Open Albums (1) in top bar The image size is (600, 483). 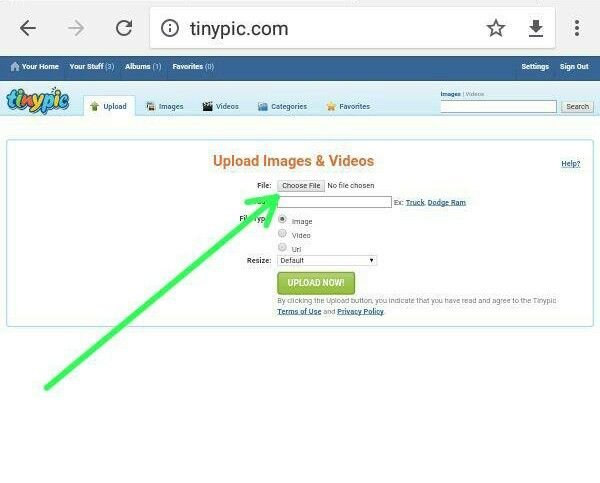click(x=143, y=67)
